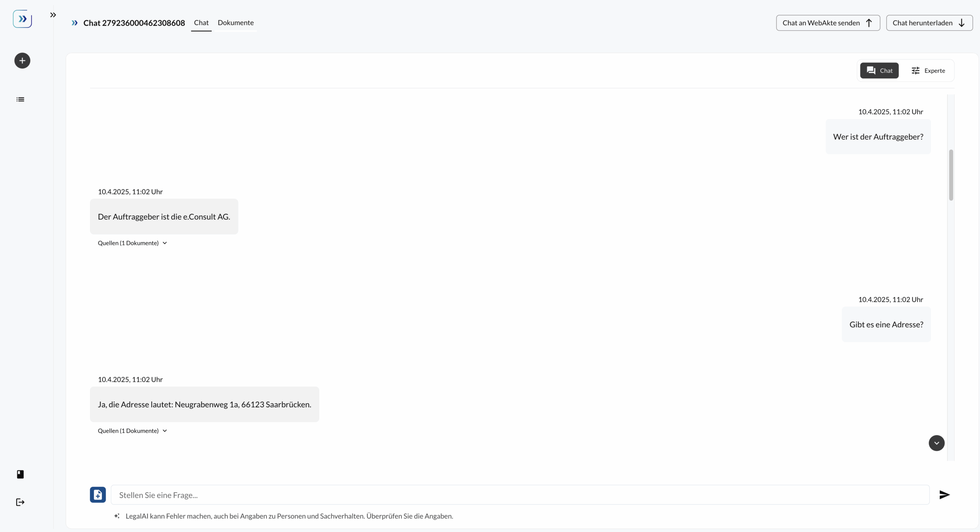Click the chat scrollbar thumb
Image resolution: width=980 pixels, height=532 pixels.
click(951, 175)
